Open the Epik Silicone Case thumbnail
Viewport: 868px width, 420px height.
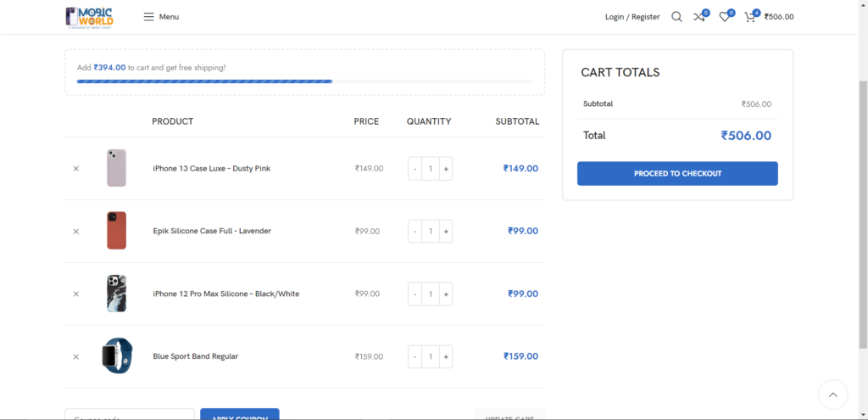117,231
